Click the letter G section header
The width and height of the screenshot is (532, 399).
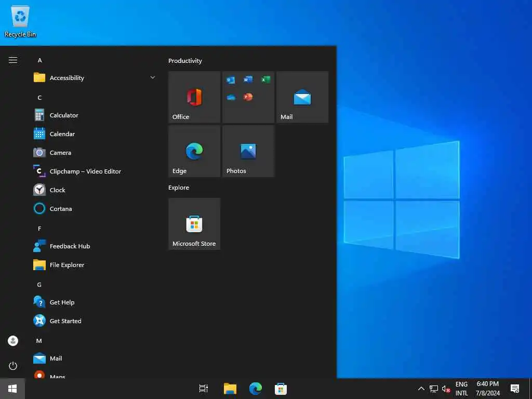[39, 285]
